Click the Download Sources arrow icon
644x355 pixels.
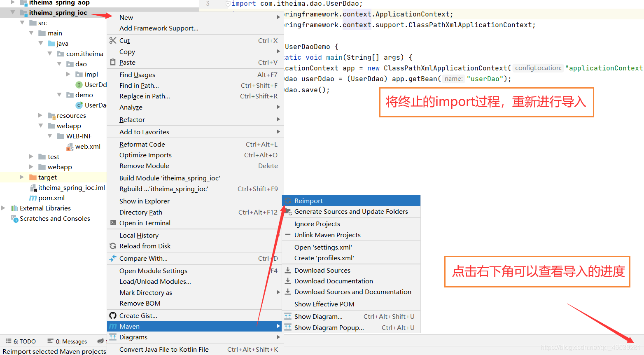pos(288,270)
